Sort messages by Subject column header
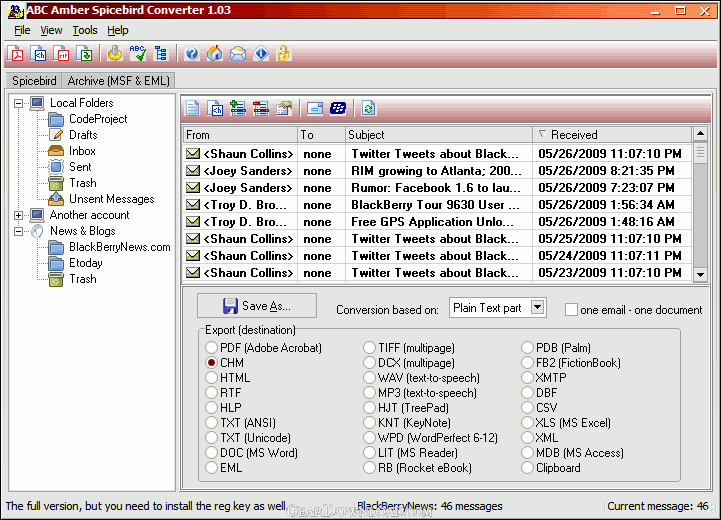 (439, 135)
